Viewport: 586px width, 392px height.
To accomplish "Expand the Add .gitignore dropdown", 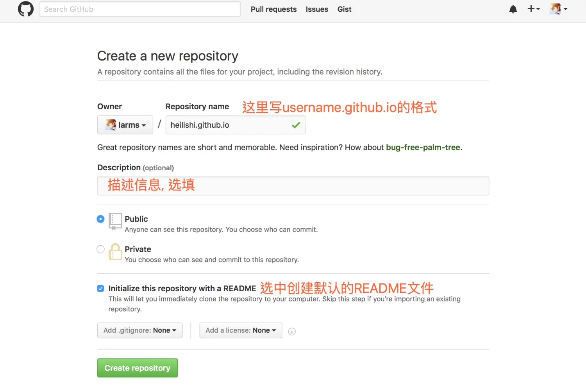I will click(140, 330).
